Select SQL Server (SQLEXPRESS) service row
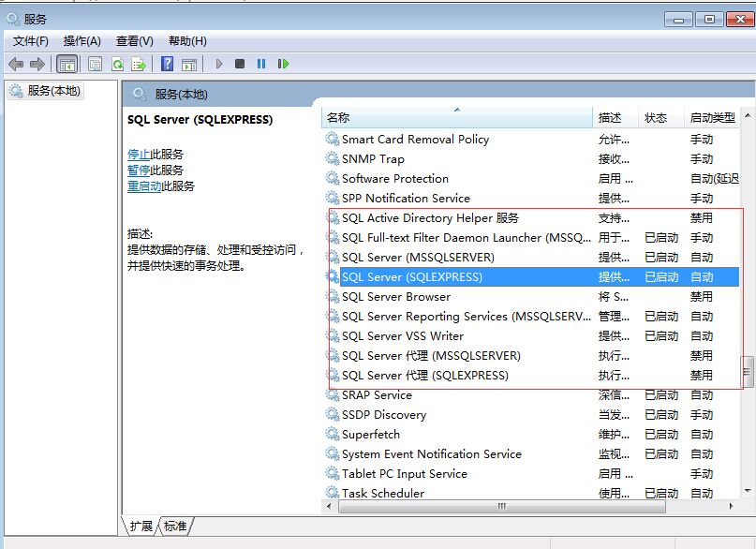The height and width of the screenshot is (549, 756). [x=530, y=276]
